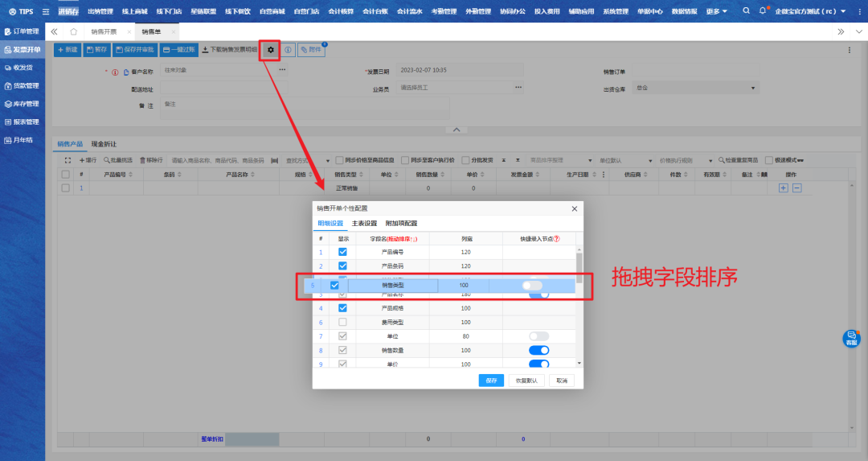This screenshot has height=461, width=868.
Task: Expand the 出货仓库 dropdown
Action: coord(753,88)
